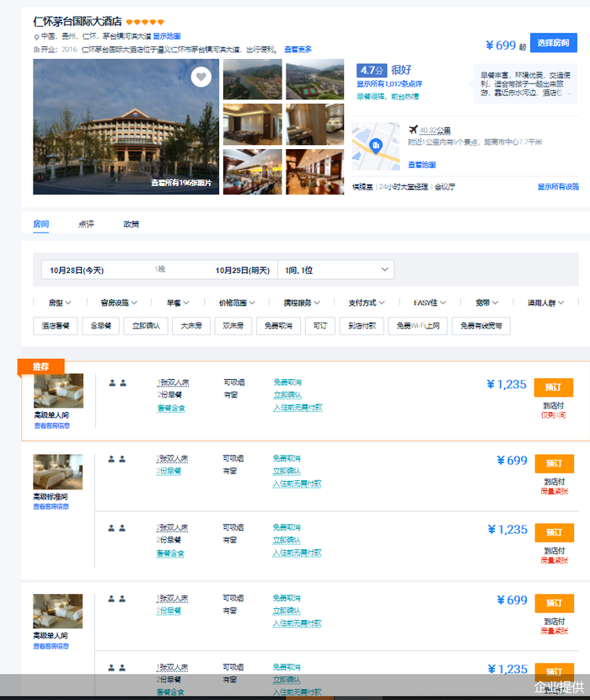590x700 pixels.
Task: Click 免费取消 in the recommended room row
Action: [287, 382]
